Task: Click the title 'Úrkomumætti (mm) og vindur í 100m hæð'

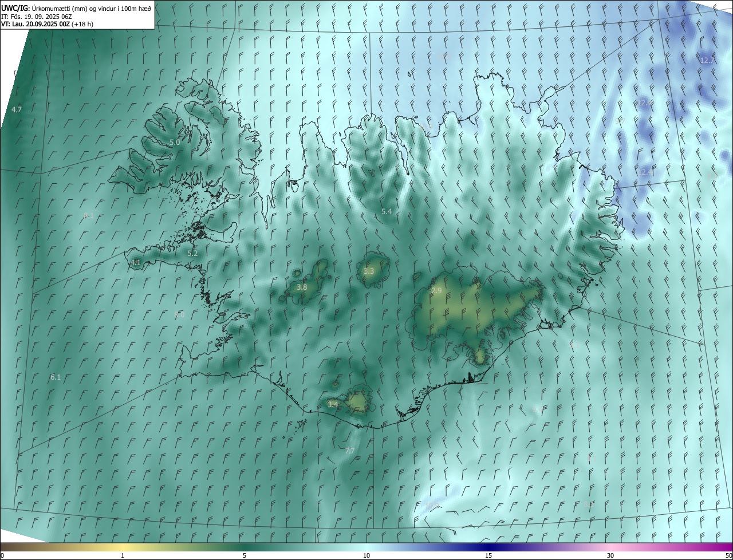Action: click(x=91, y=8)
